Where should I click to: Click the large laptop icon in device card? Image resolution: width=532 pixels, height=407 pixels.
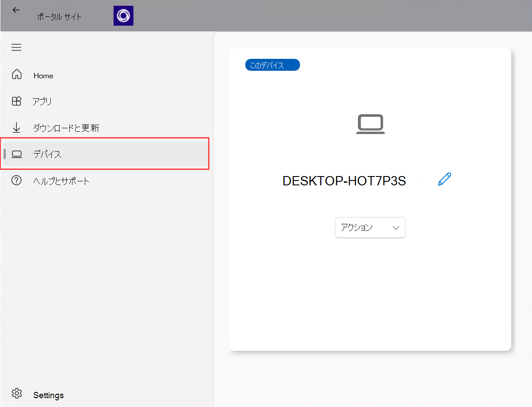coord(370,124)
